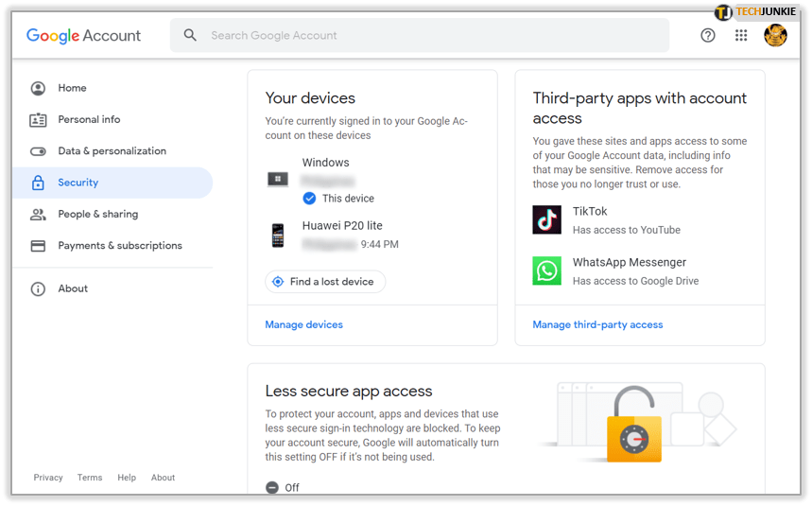
Task: Select the Windows computer device icon
Action: [278, 179]
